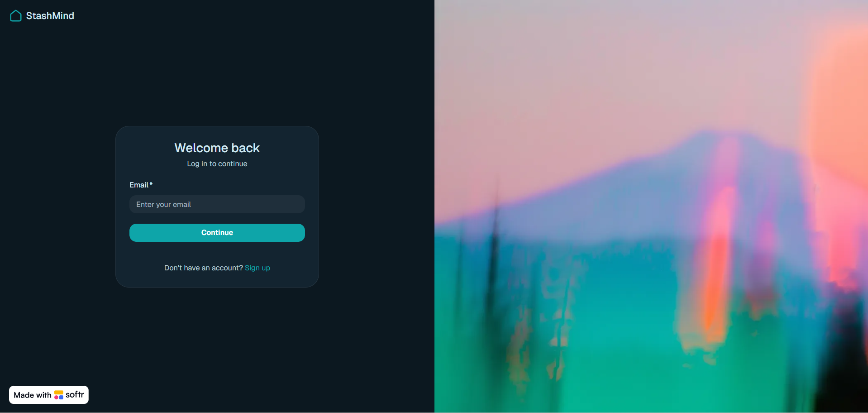Click the Don't have an account text
This screenshot has height=413, width=868.
click(x=204, y=268)
